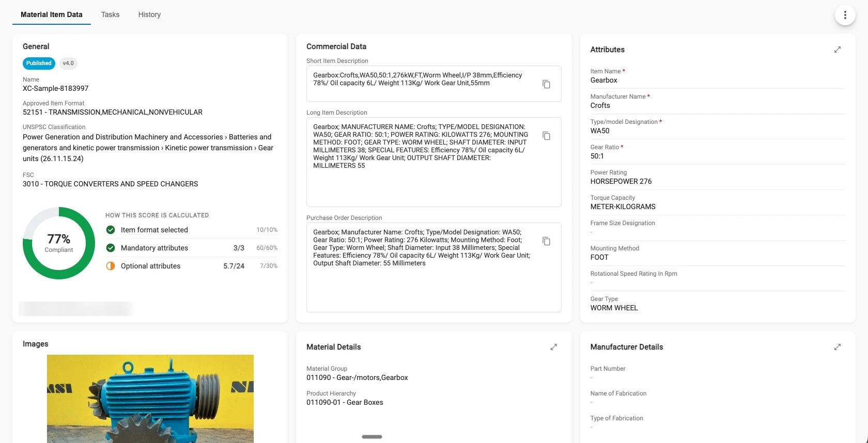The height and width of the screenshot is (443, 868).
Task: Click the Published status badge
Action: coord(39,63)
